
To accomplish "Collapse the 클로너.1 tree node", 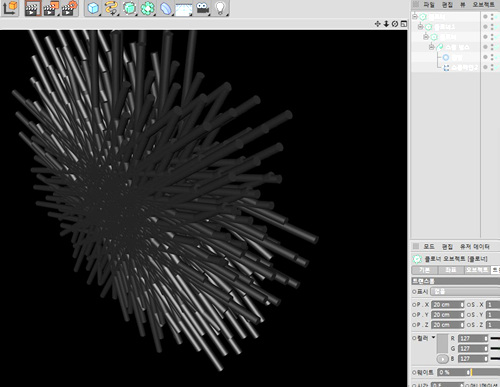I will click(421, 26).
